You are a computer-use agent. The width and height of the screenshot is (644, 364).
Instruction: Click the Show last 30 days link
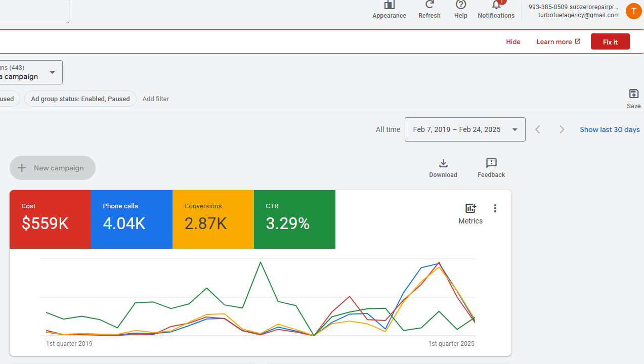point(610,129)
